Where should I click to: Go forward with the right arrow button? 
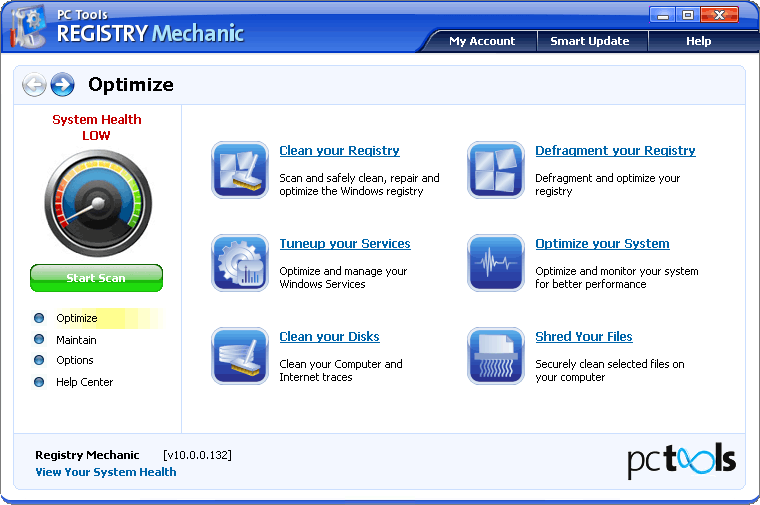63,85
